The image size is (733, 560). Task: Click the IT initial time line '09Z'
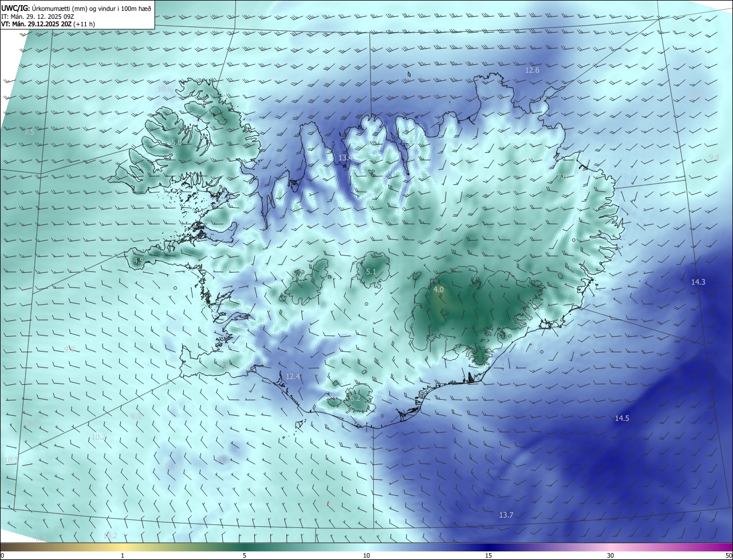69,17
